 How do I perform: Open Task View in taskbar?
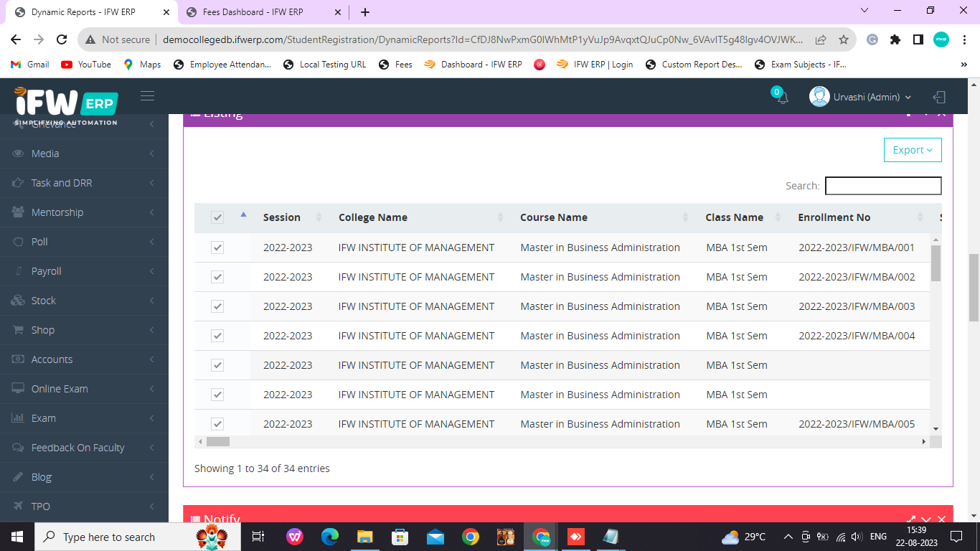[258, 537]
